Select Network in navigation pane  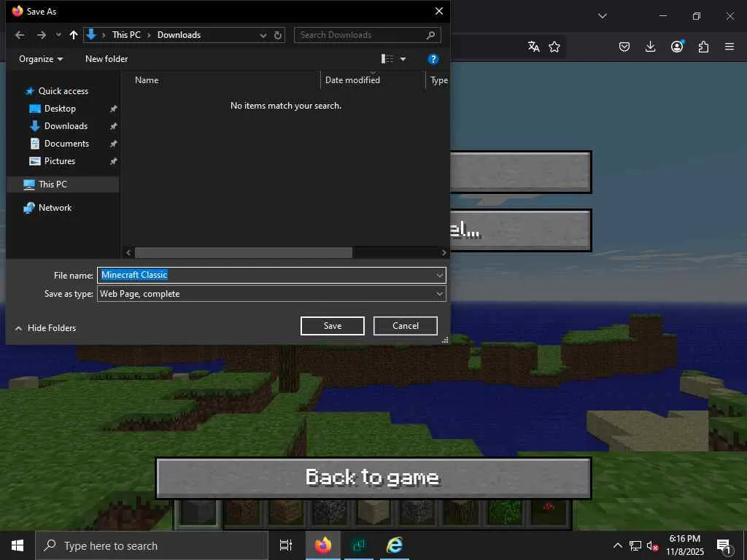(55, 208)
